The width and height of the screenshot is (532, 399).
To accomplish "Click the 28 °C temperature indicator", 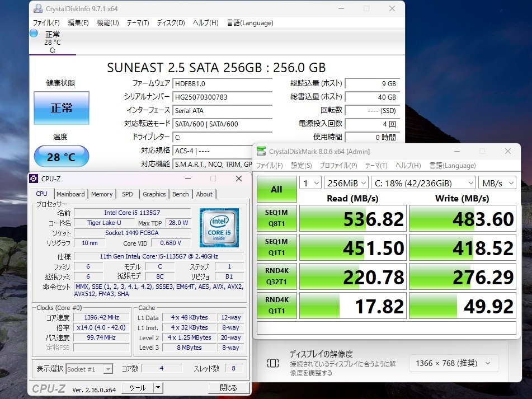I will click(x=61, y=157).
